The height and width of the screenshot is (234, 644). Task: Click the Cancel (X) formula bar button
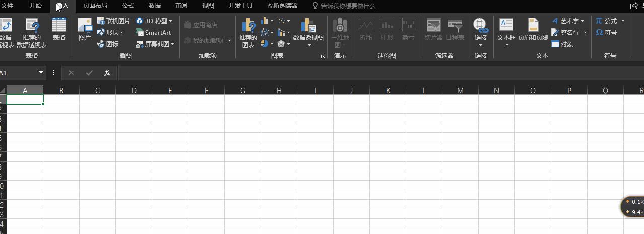(x=71, y=73)
